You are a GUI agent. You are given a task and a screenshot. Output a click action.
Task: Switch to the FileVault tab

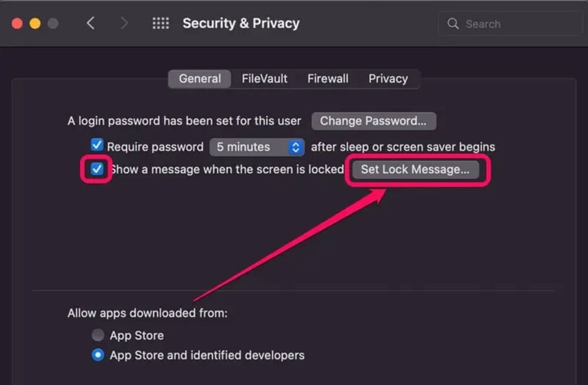tap(265, 79)
